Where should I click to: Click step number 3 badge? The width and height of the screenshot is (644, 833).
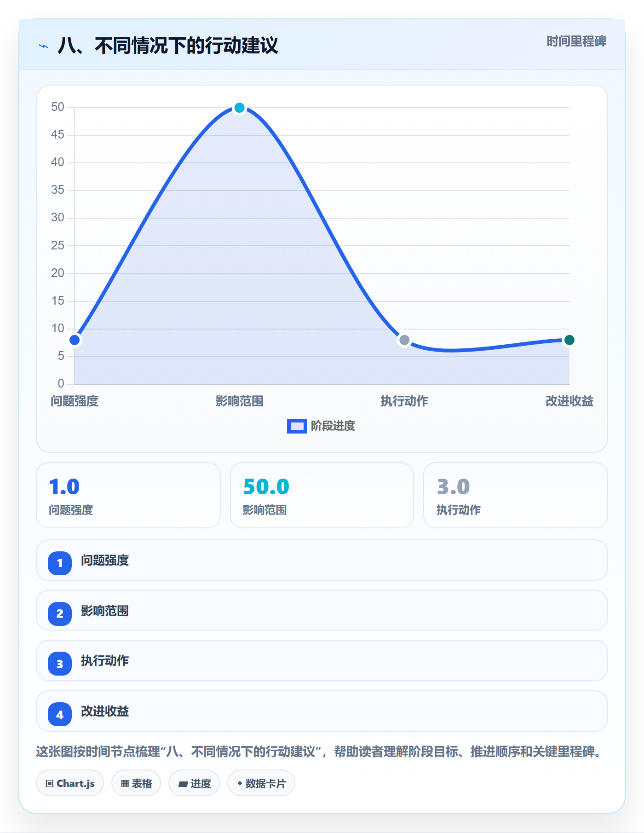[60, 664]
